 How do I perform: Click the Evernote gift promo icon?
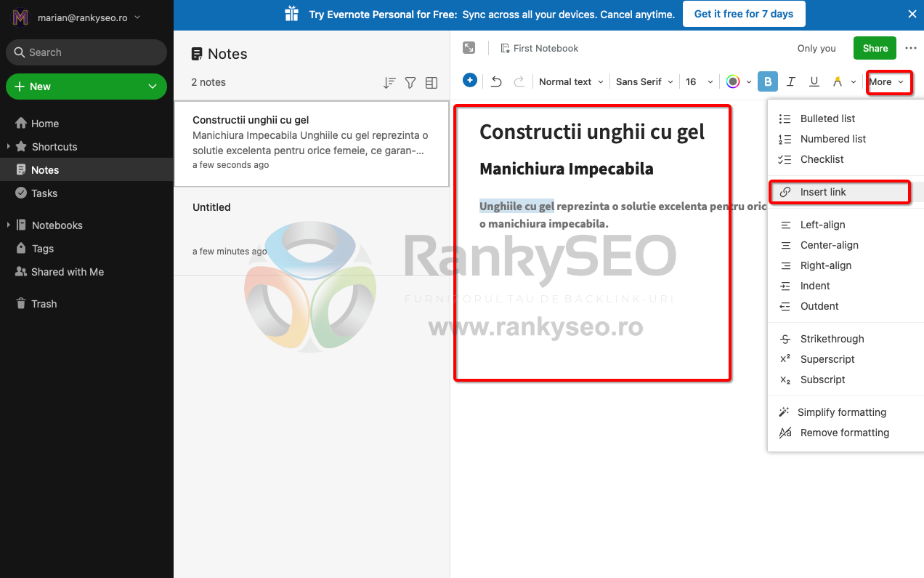point(292,14)
